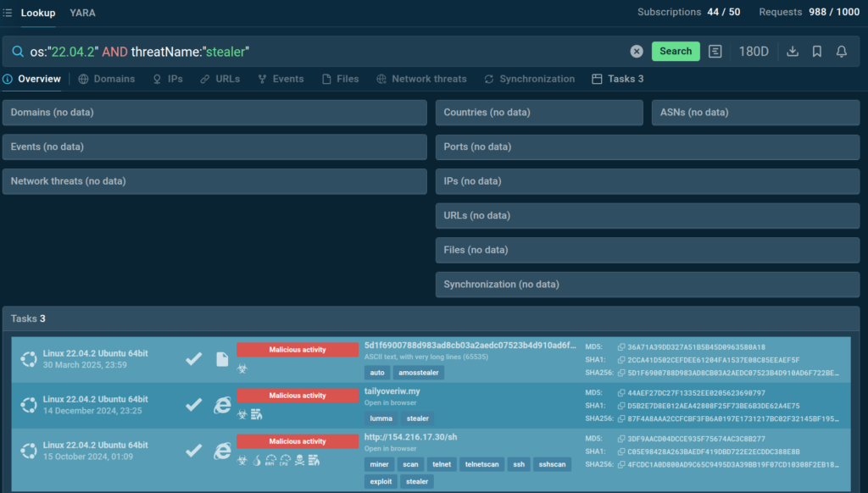Open the 180D time period selector
This screenshot has height=493, width=868.
[754, 52]
